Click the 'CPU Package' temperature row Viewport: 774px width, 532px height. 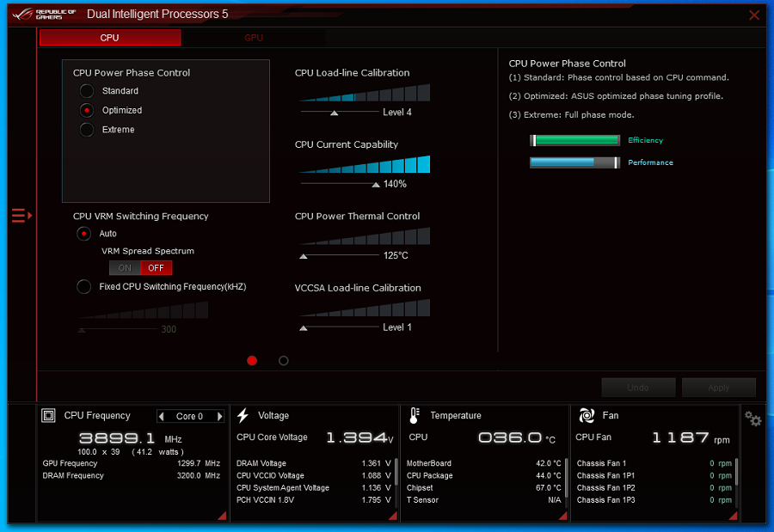483,476
